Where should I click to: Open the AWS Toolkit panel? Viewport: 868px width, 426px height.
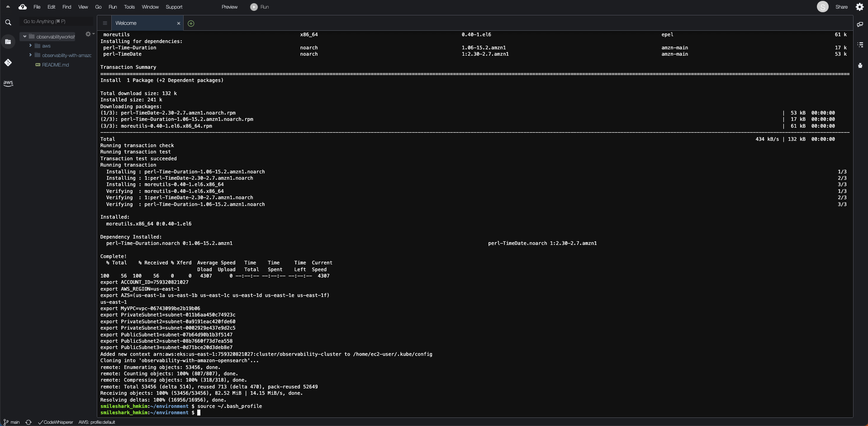[8, 83]
